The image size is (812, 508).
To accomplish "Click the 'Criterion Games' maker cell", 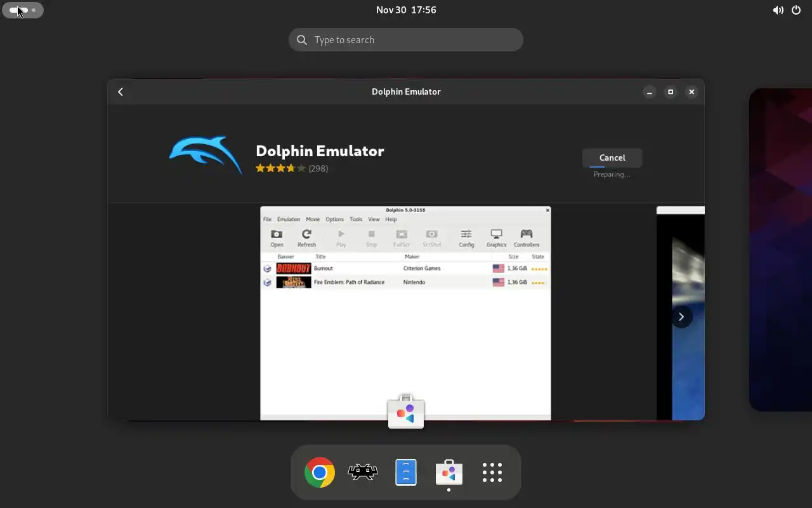I will 422,269.
